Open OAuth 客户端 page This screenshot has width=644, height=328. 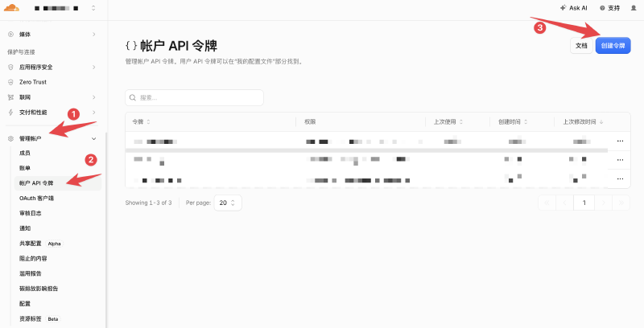click(36, 198)
